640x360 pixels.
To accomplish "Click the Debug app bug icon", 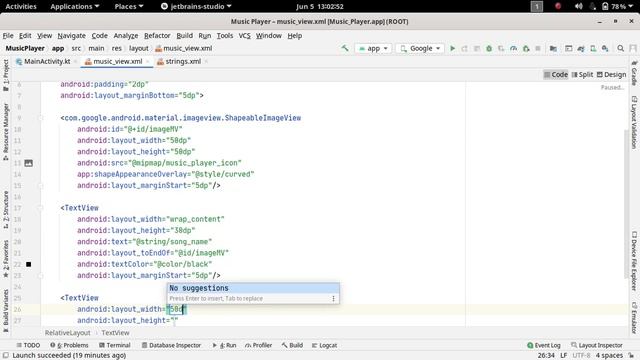I will point(489,48).
